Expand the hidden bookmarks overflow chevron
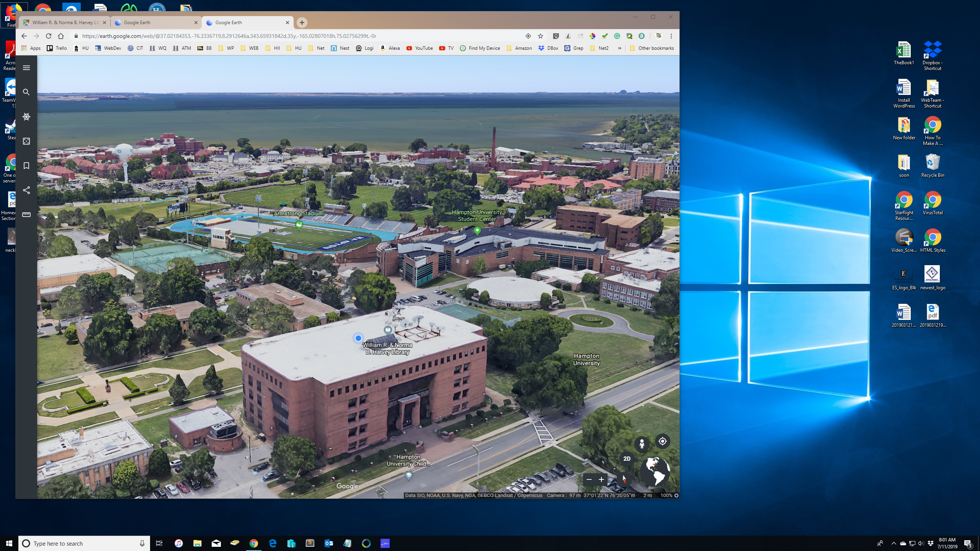Screen dimensions: 980x551 pyautogui.click(x=619, y=48)
